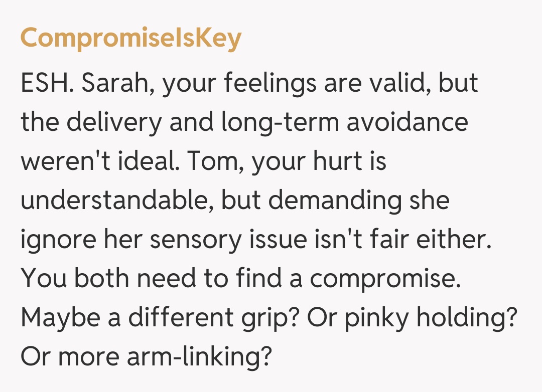This screenshot has width=542, height=392.
Task: Open the CompromiseIsKey user profile
Action: pyautogui.click(x=130, y=39)
